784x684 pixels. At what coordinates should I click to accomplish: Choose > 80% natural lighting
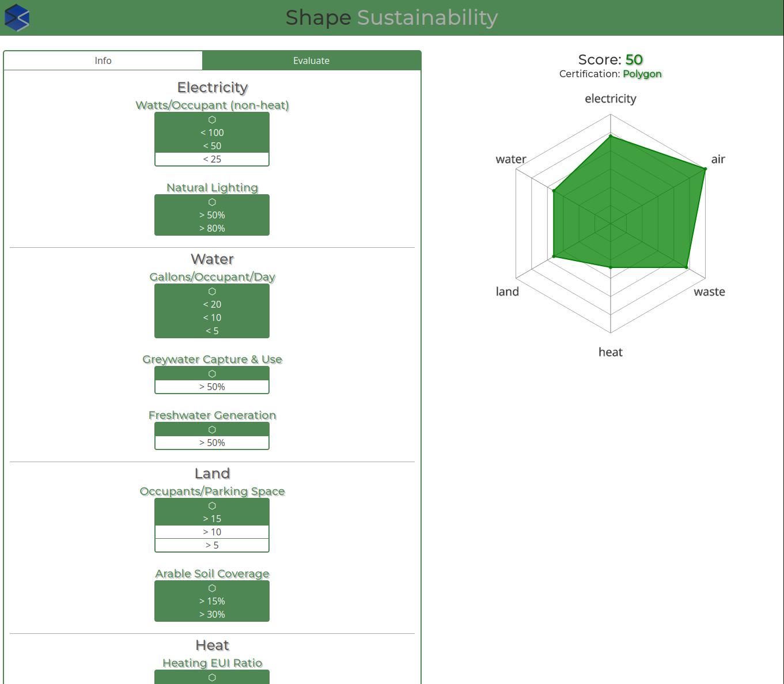(212, 228)
